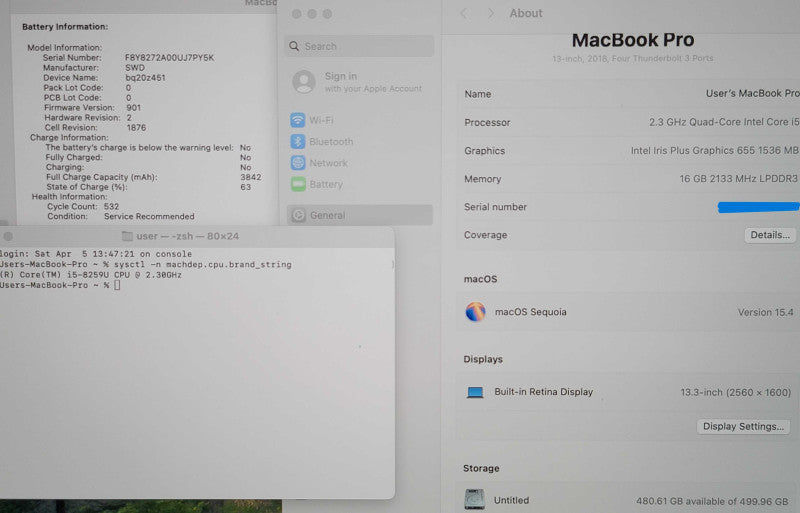Click the macOS Sequoia logo icon

[475, 312]
